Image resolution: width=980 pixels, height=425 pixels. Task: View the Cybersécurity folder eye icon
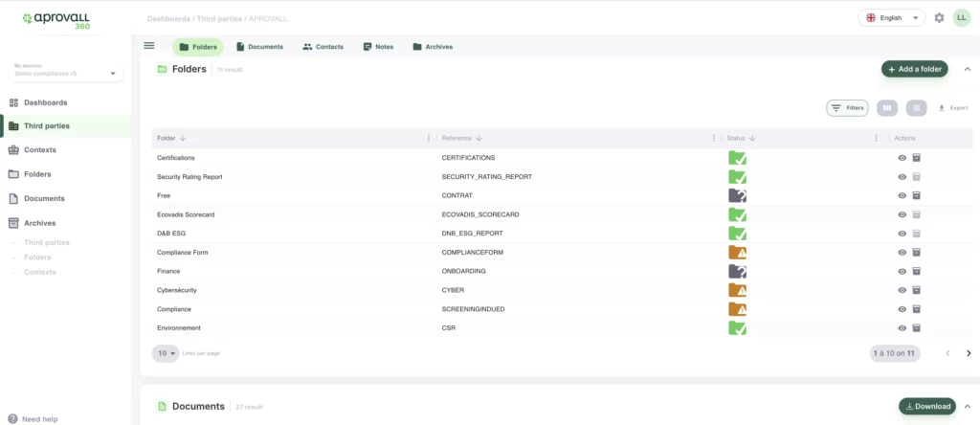(x=902, y=290)
